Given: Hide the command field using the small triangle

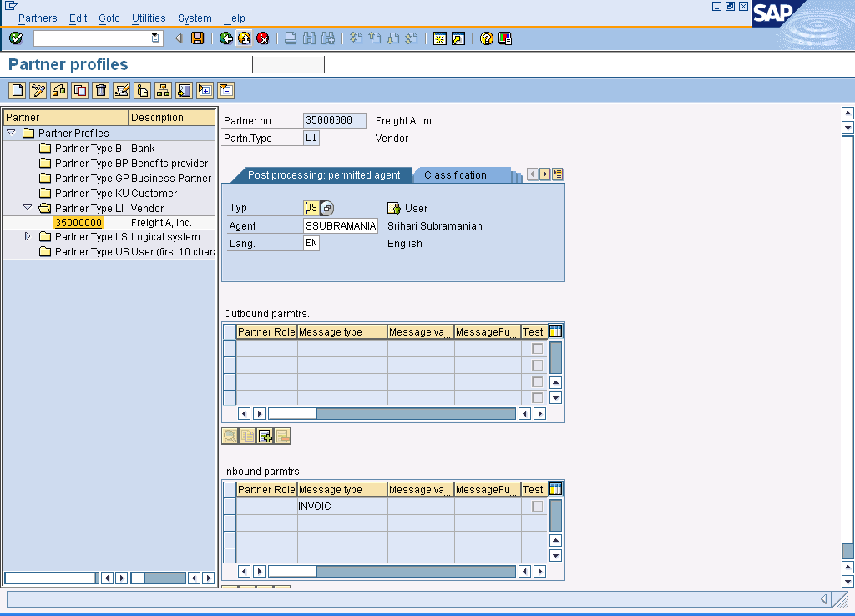Looking at the screenshot, I should [x=179, y=38].
